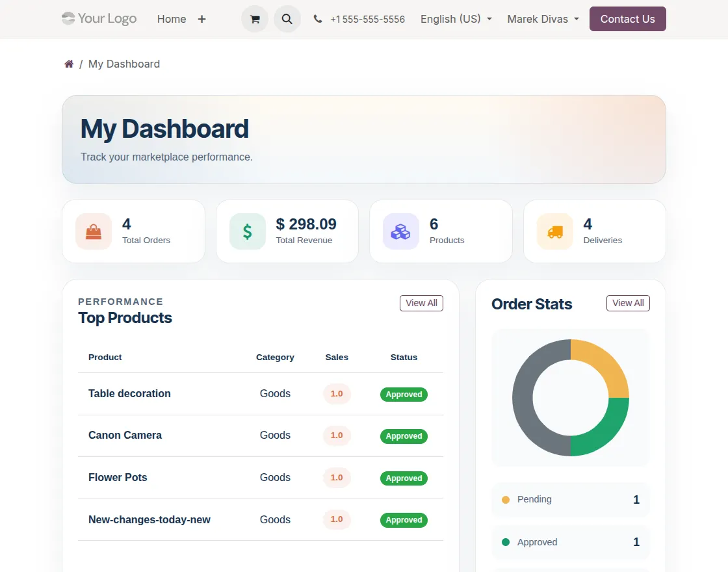Click the Your Logo image
Screen dimensions: 728x572
point(99,19)
